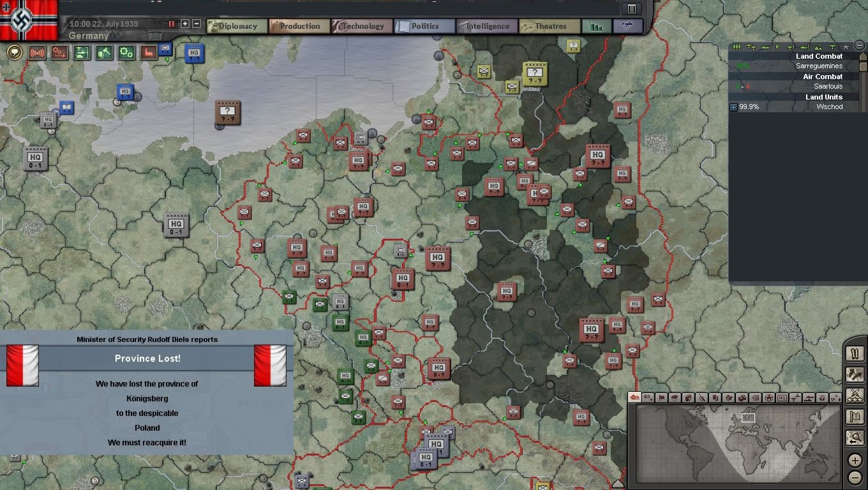
Task: Open the Production screen tab
Action: coord(299,26)
